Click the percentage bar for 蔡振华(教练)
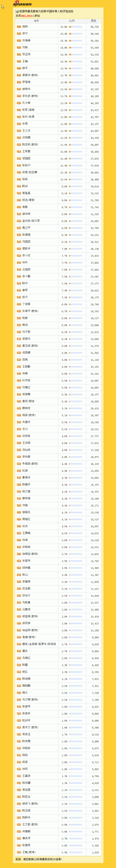 75,75
